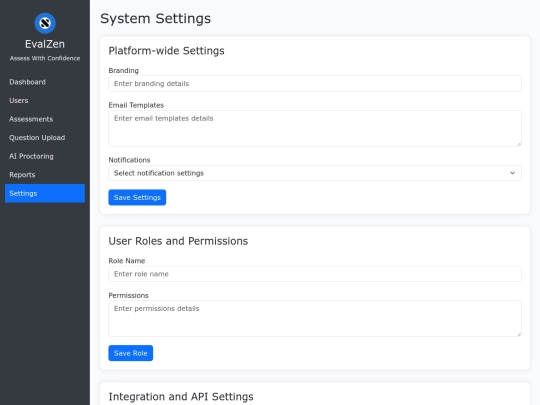The image size is (540, 405).
Task: Click the Branding field label
Action: 123,71
